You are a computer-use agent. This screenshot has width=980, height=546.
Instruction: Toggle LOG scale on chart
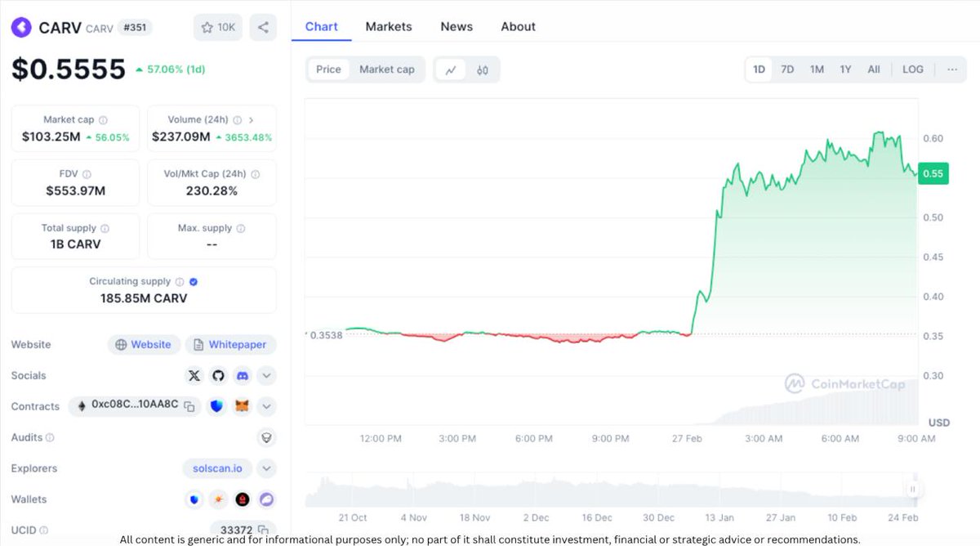[x=913, y=69]
